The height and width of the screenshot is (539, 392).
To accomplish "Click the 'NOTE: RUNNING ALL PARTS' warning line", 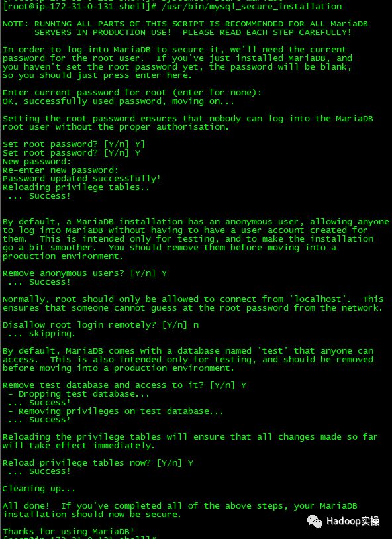I will 185,24.
